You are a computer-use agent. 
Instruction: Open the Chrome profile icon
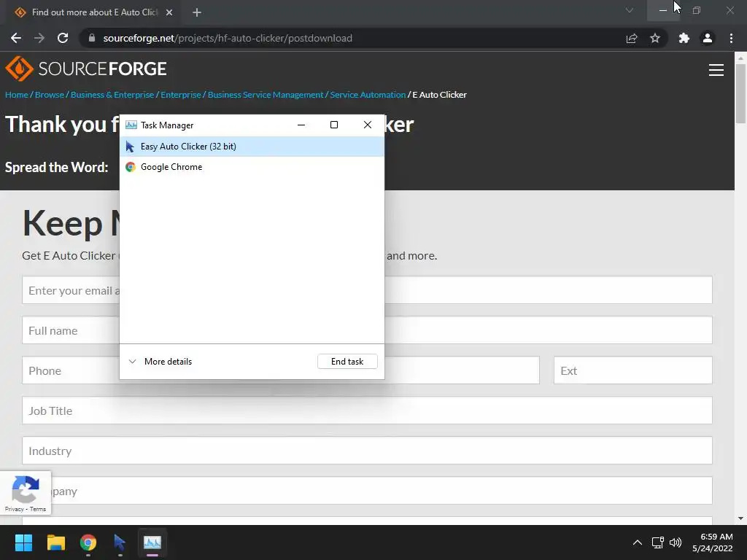[x=708, y=38]
